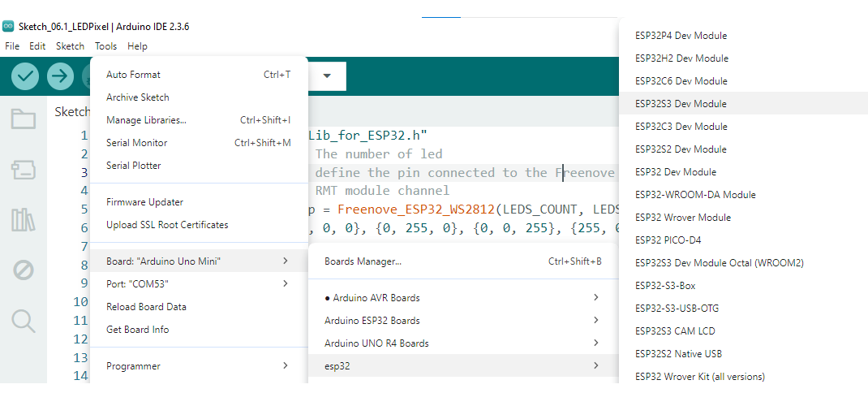The width and height of the screenshot is (868, 393).
Task: Click the Upload arrow icon
Action: [x=60, y=76]
